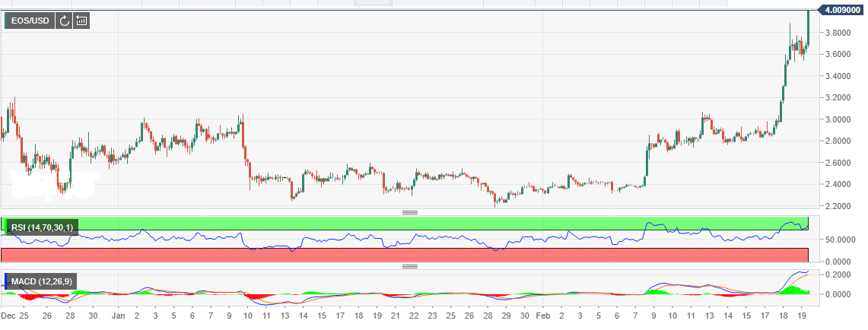Viewport: 868px width, 330px height.
Task: Select the Jan label on the time axis
Action: [118, 315]
